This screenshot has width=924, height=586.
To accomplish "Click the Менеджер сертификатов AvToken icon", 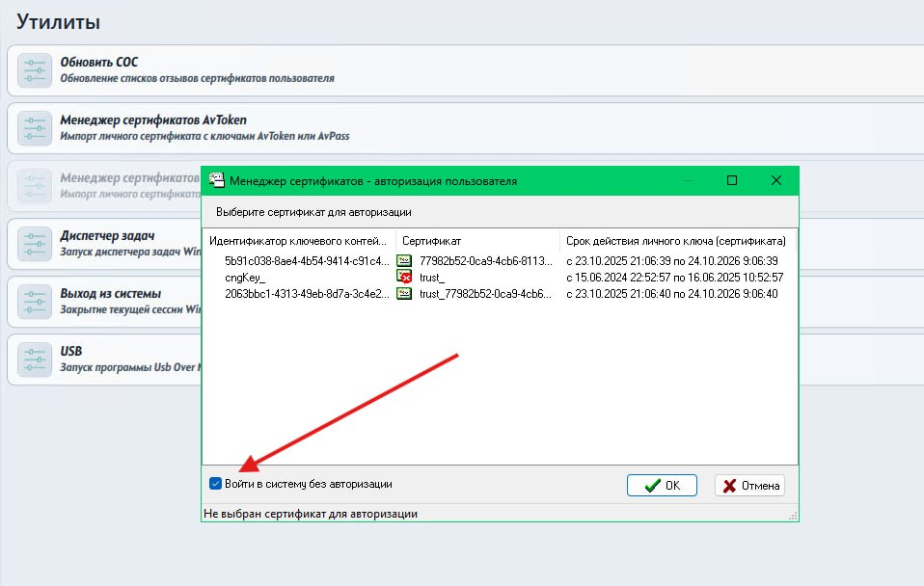I will point(34,127).
